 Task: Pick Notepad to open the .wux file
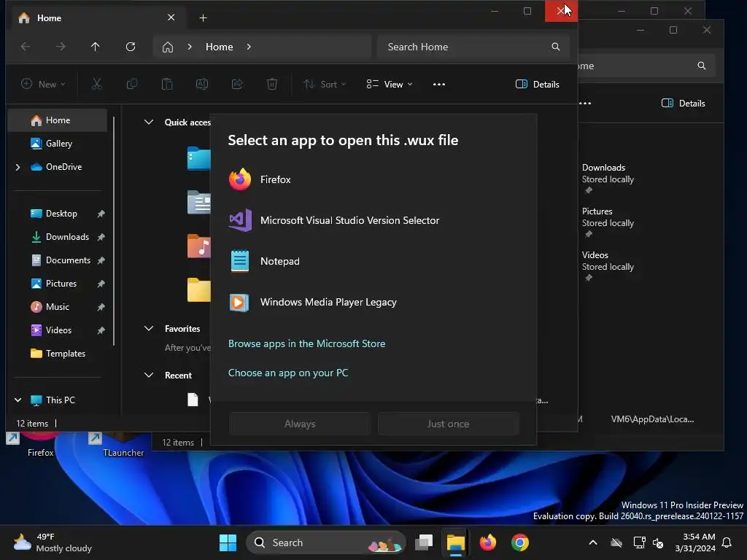pyautogui.click(x=373, y=262)
